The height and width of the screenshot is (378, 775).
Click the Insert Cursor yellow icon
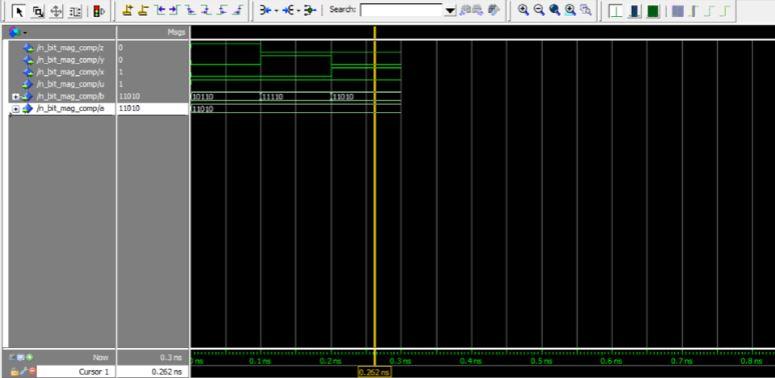128,10
